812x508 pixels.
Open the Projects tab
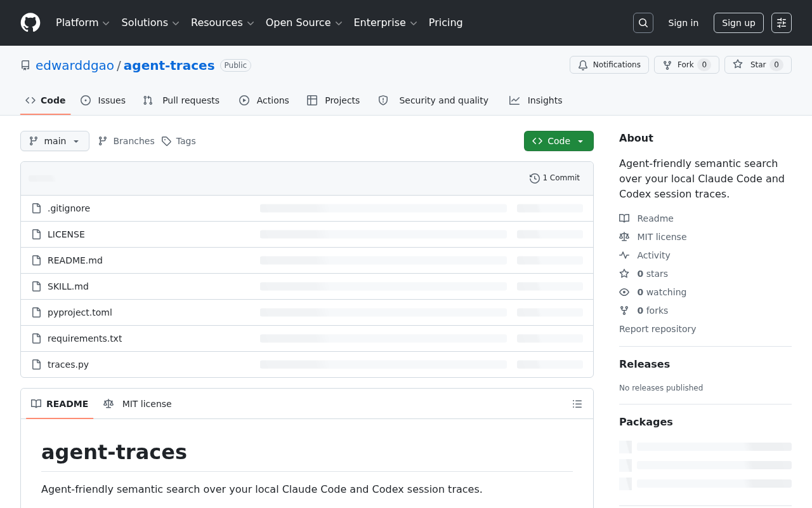tap(334, 100)
